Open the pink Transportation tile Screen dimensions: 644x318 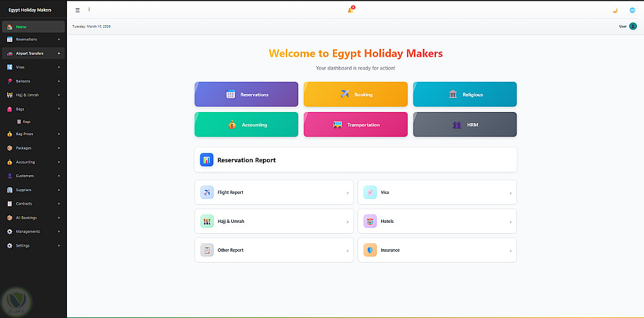[355, 124]
